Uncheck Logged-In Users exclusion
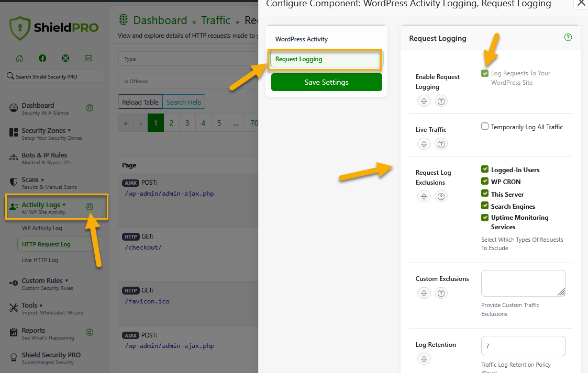 click(x=485, y=169)
